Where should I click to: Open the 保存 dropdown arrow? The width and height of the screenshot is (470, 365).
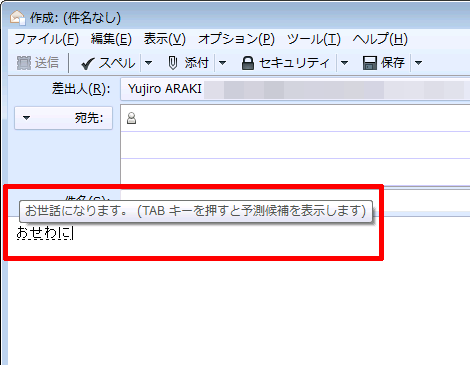tap(418, 63)
